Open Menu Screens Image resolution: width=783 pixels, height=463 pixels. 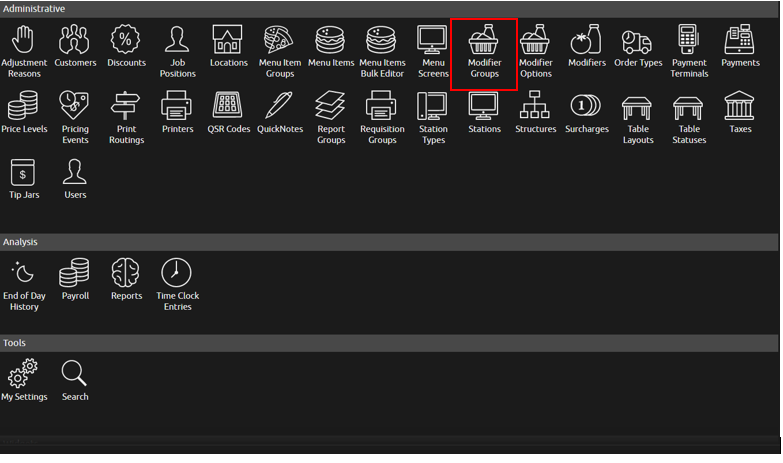pyautogui.click(x=433, y=51)
